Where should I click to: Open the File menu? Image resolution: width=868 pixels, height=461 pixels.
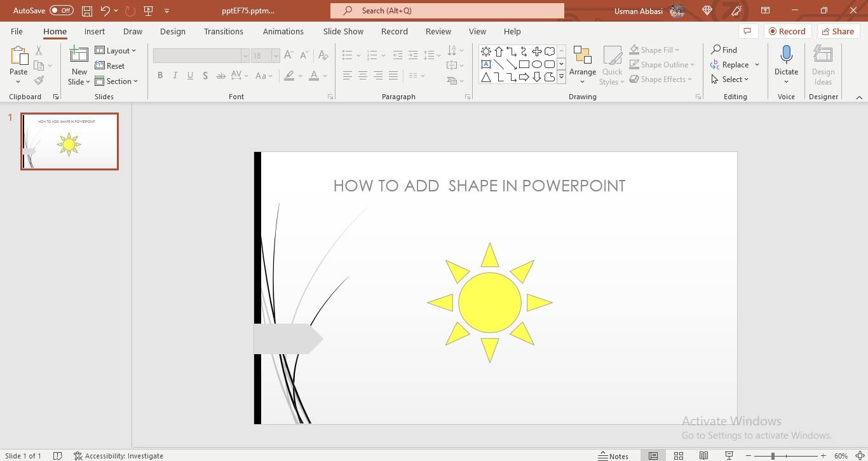point(17,31)
